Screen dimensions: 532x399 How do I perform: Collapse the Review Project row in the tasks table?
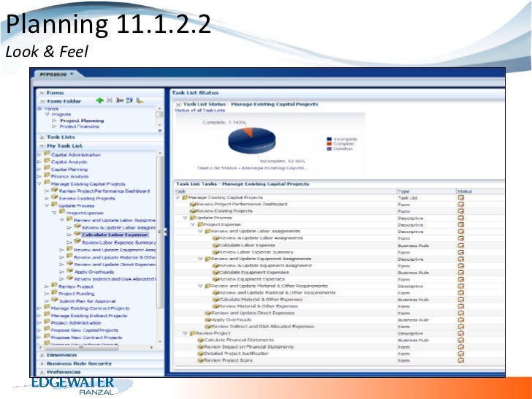[x=186, y=333]
